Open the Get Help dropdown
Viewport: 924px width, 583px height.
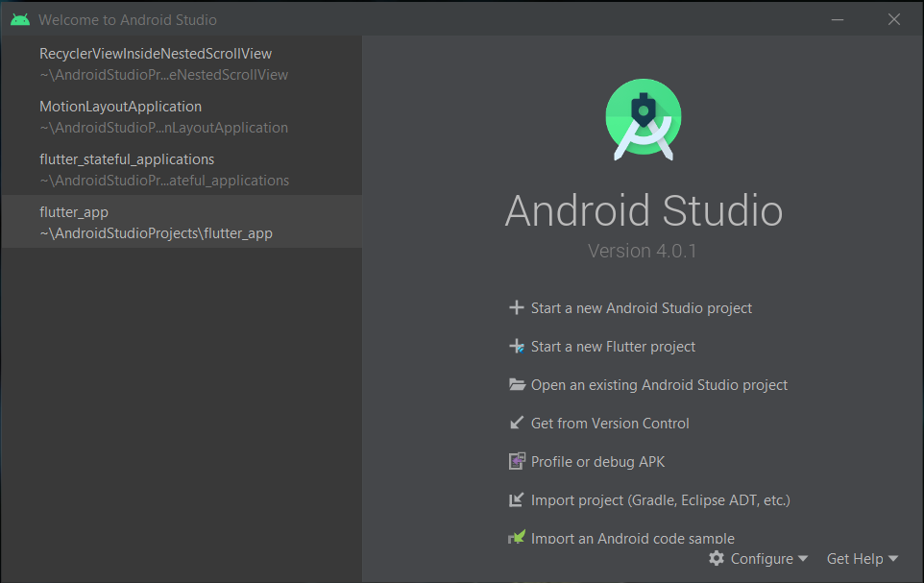(x=863, y=559)
